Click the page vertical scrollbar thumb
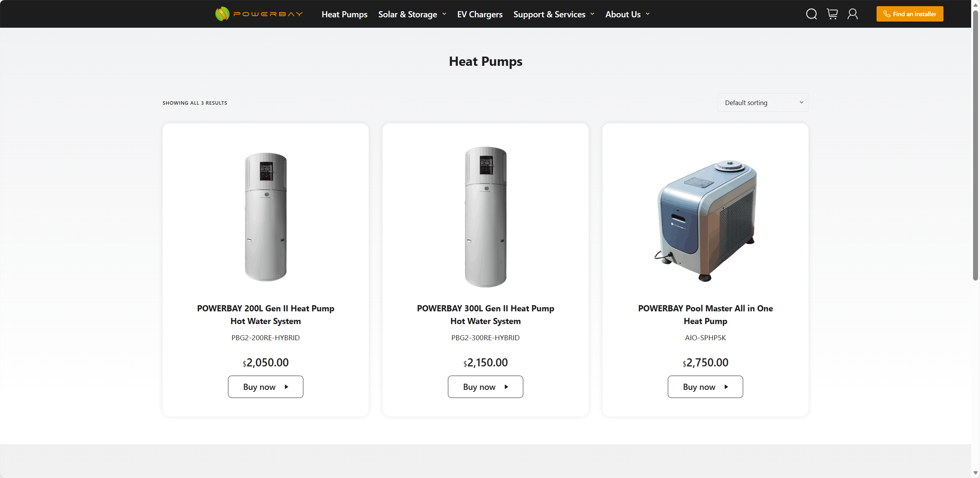This screenshot has width=980, height=478. [975, 146]
